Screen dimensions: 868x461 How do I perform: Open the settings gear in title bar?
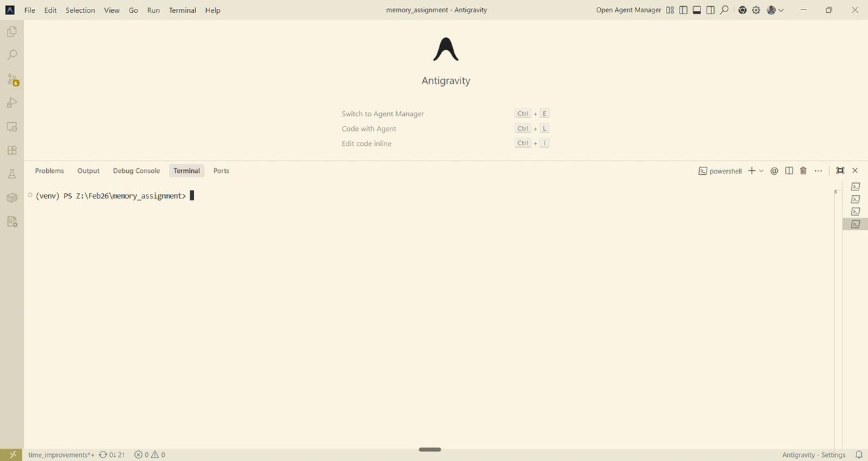(756, 10)
